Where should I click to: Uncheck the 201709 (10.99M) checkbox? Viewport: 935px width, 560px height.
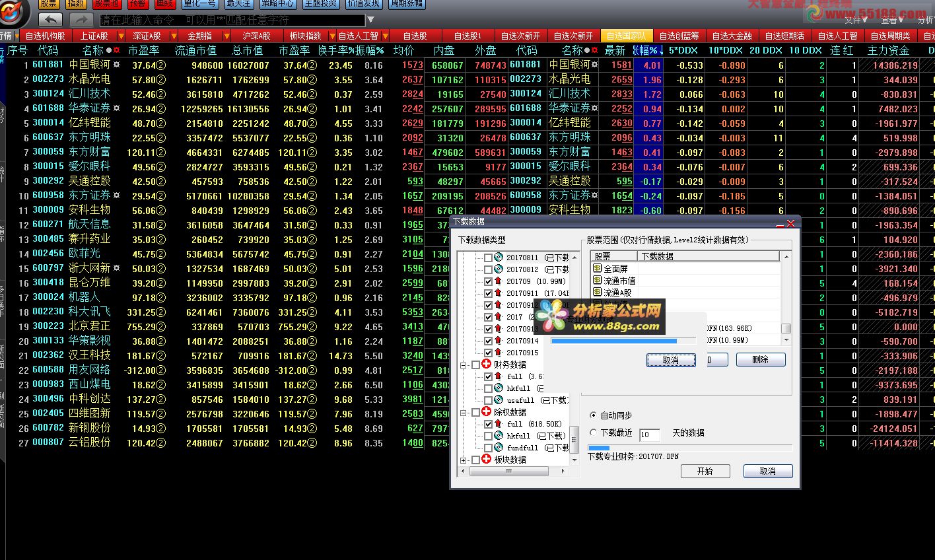pyautogui.click(x=489, y=281)
